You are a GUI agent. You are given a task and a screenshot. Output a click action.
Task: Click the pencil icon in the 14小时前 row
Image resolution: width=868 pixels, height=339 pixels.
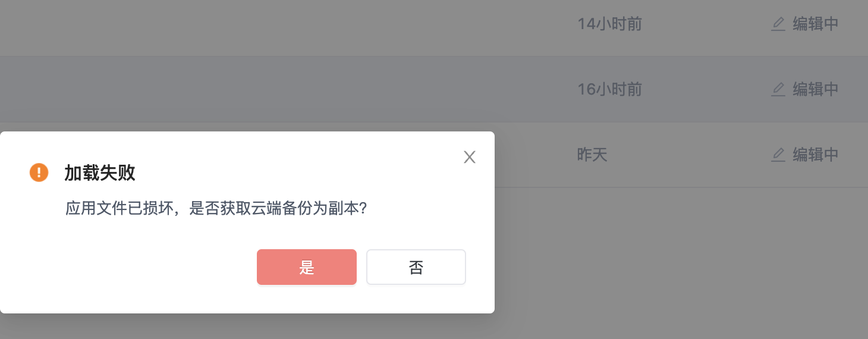(x=778, y=24)
